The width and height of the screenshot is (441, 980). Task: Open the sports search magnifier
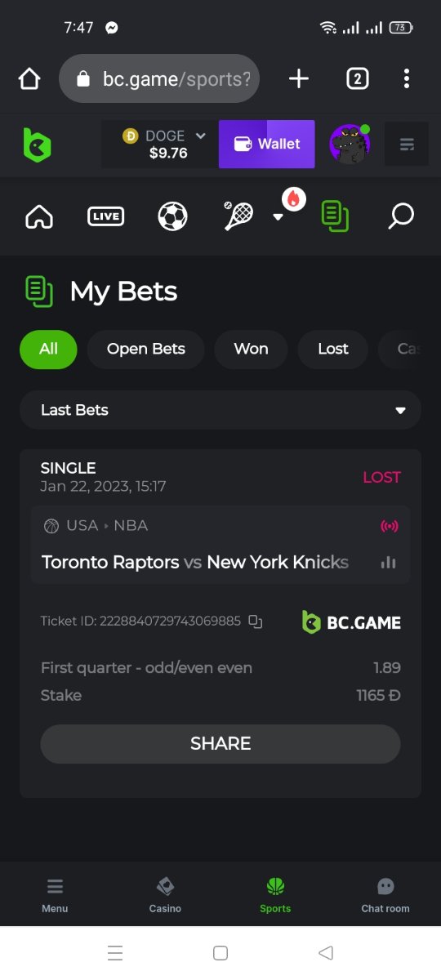click(x=400, y=216)
